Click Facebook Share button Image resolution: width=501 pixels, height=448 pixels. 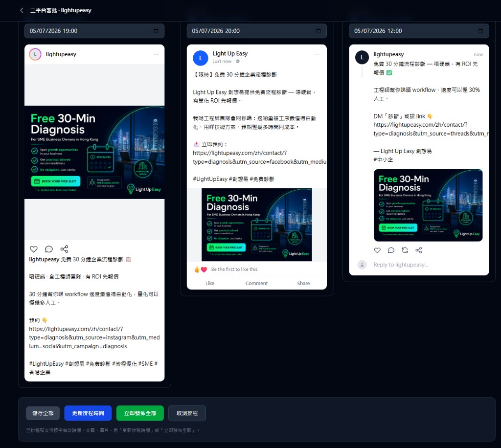pos(303,283)
